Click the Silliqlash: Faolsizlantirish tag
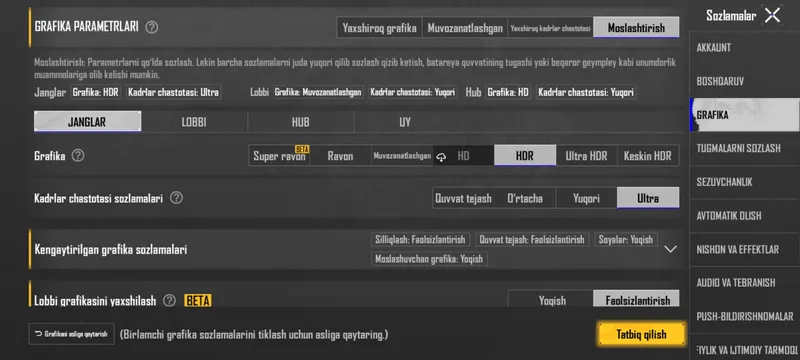 click(420, 239)
